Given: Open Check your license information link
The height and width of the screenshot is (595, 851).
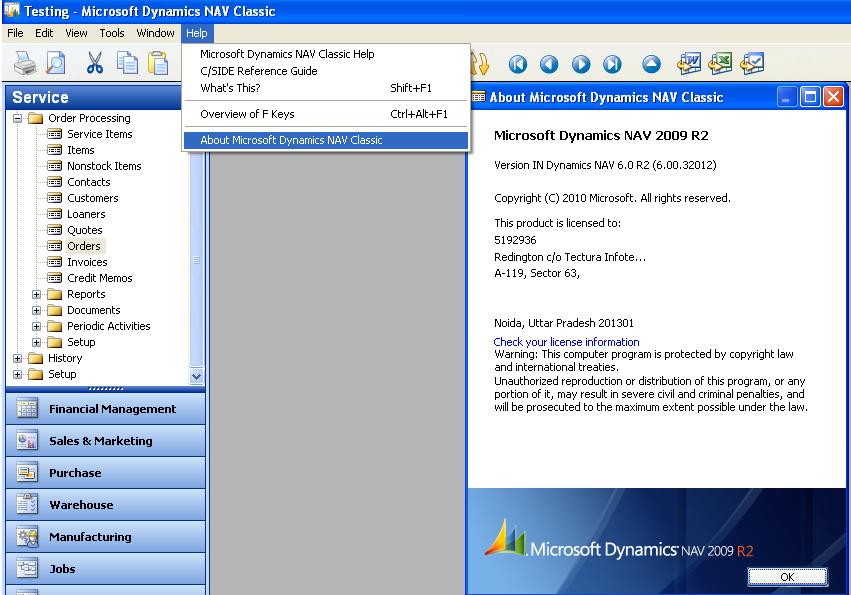Looking at the screenshot, I should tap(566, 342).
